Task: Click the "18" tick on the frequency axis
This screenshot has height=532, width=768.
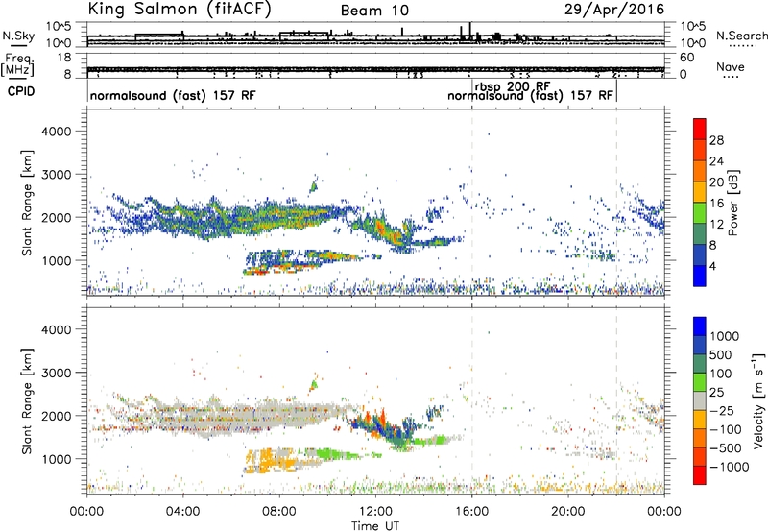Action: 64,58
